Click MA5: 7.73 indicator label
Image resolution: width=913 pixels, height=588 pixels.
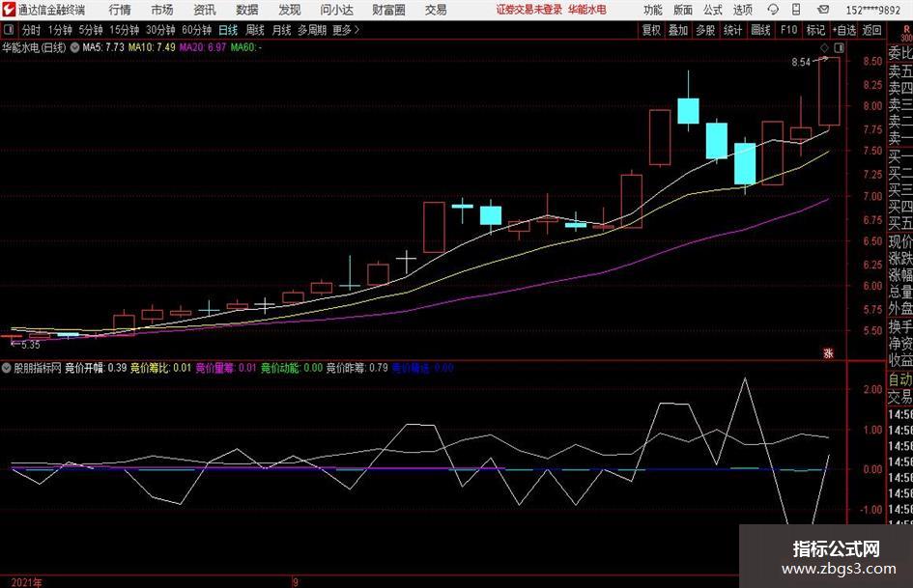pyautogui.click(x=103, y=47)
